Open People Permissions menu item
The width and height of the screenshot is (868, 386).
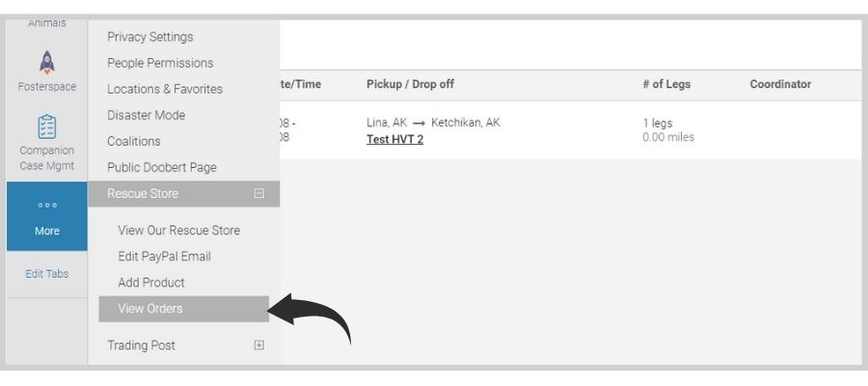coord(160,63)
